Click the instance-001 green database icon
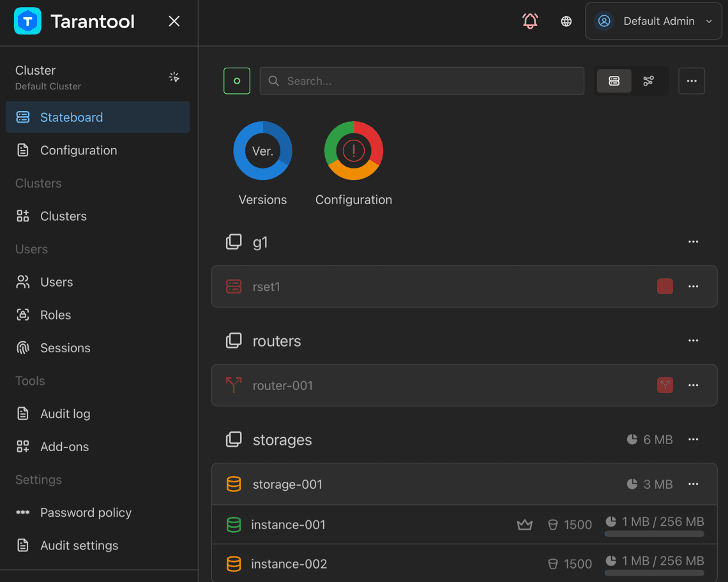 tap(234, 525)
